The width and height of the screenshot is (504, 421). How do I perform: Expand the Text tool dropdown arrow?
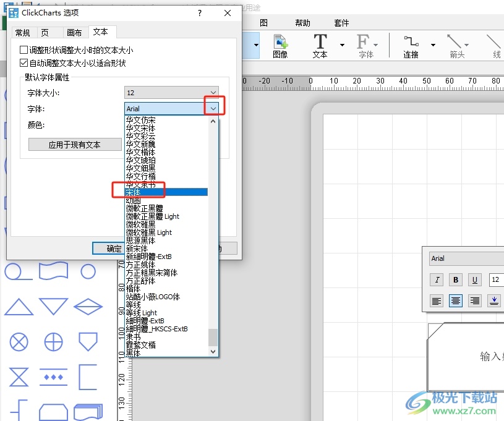pyautogui.click(x=342, y=45)
